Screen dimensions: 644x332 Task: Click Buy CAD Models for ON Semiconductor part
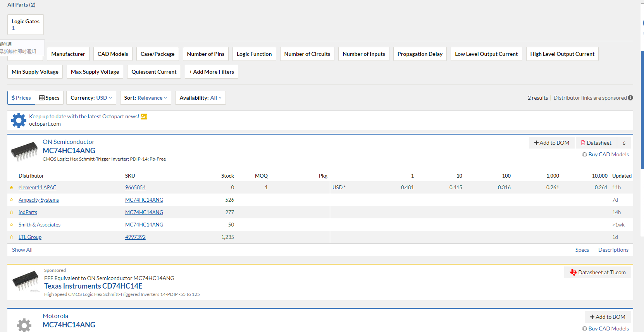pyautogui.click(x=606, y=154)
